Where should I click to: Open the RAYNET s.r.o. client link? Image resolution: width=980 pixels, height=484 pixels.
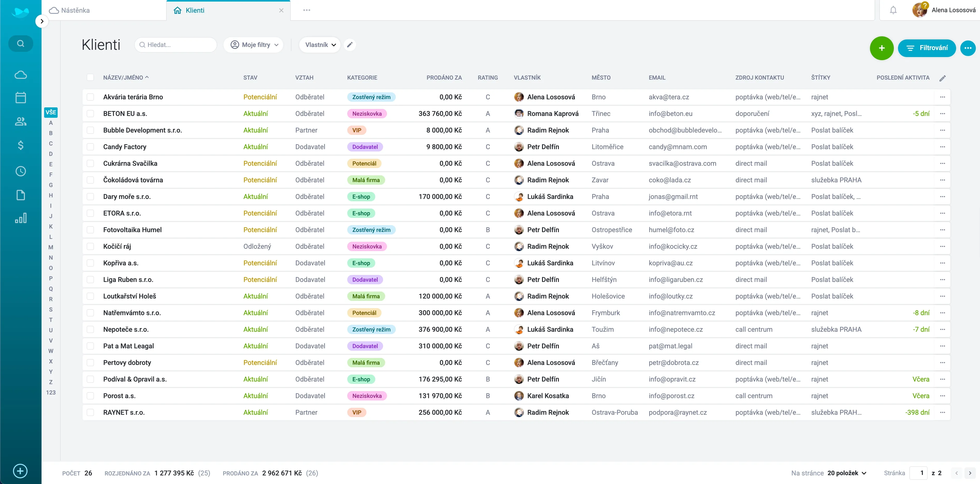tap(124, 412)
